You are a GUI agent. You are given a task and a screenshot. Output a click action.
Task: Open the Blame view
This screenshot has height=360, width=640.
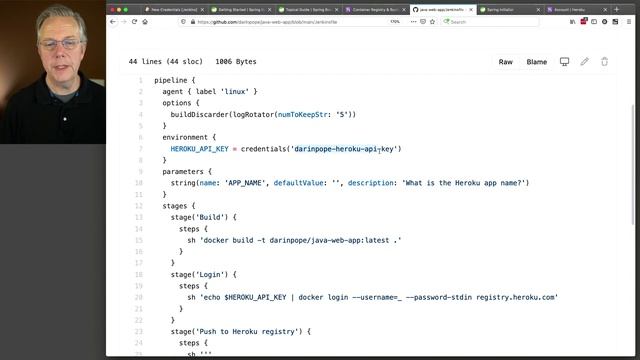point(536,62)
